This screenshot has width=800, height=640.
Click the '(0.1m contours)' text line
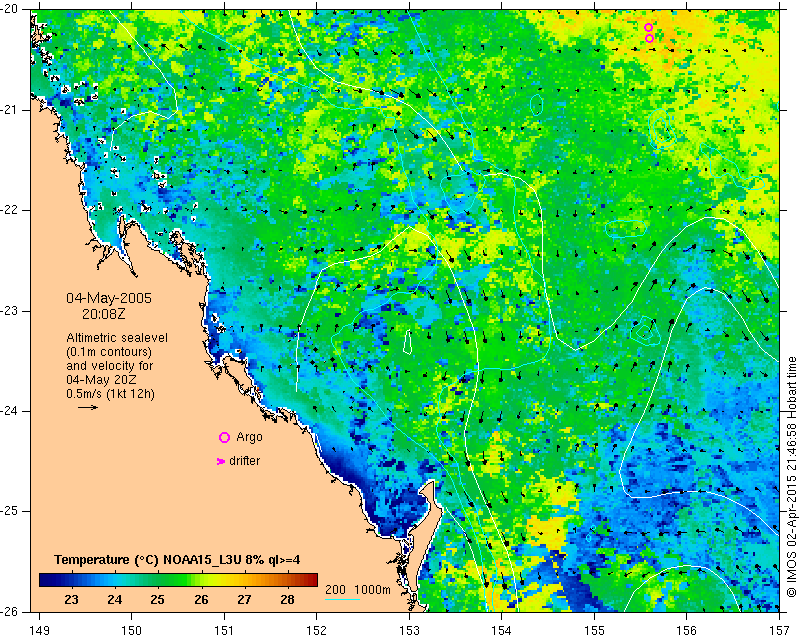pyautogui.click(x=109, y=352)
